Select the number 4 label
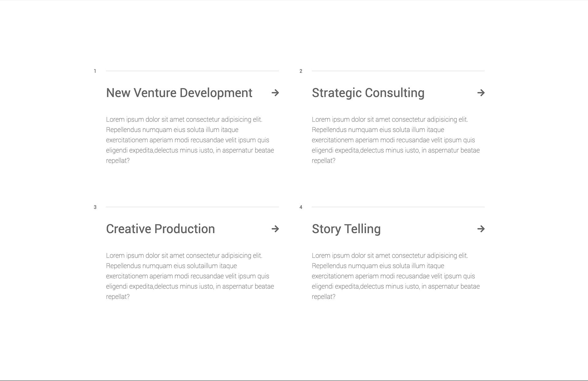Image resolution: width=588 pixels, height=381 pixels. pos(301,207)
